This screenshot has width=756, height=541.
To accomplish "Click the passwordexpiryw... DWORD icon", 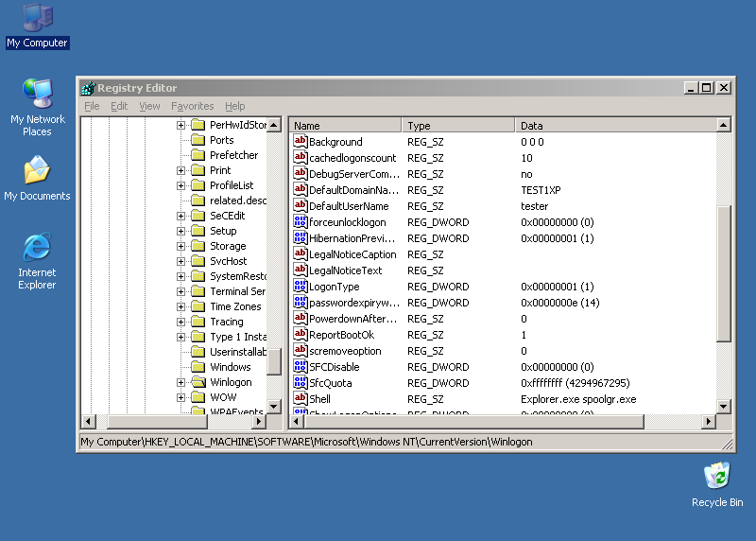I will 300,302.
